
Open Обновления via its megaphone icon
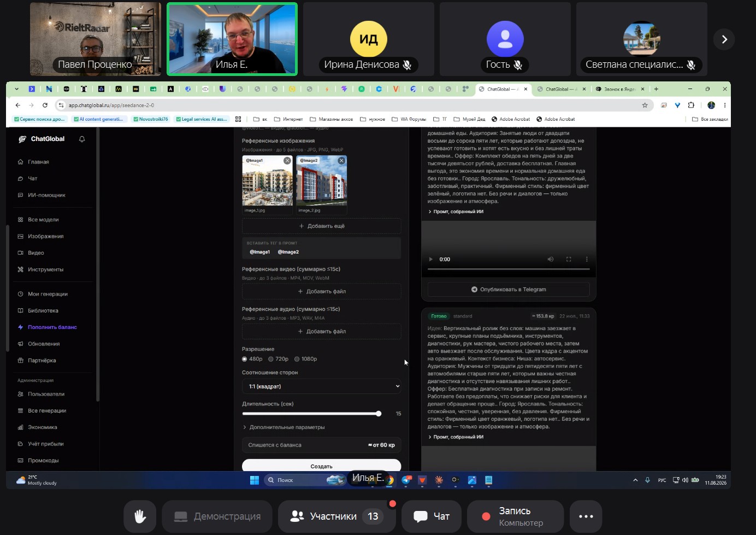click(20, 344)
